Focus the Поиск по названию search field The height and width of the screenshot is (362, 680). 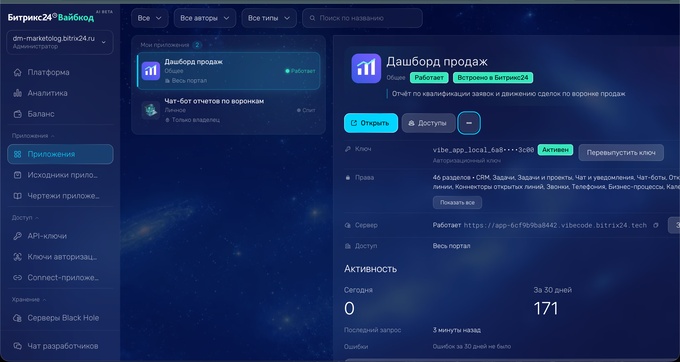click(362, 18)
